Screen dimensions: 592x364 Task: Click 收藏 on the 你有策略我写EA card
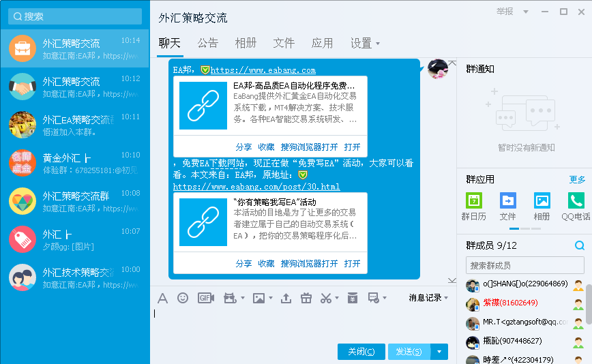[266, 264]
